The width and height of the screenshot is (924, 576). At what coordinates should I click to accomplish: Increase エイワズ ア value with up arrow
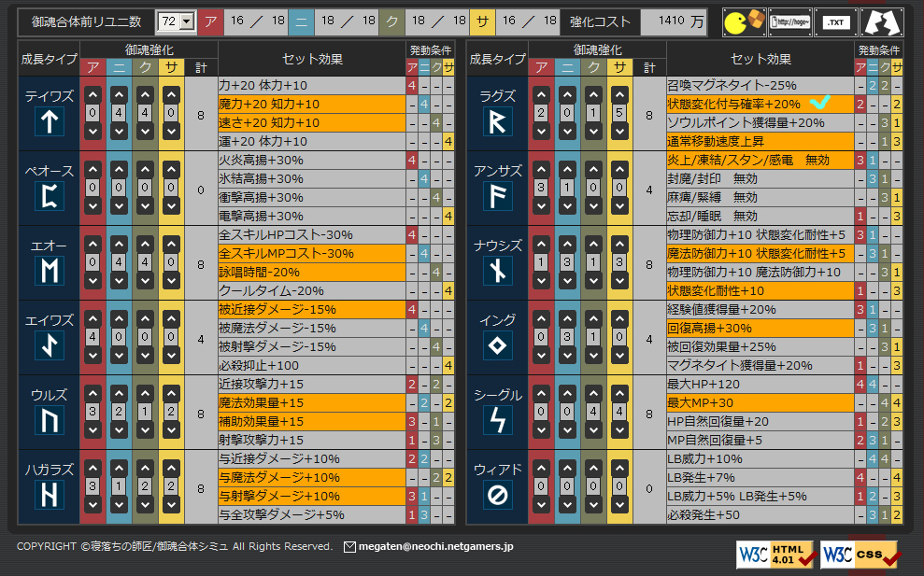point(92,318)
